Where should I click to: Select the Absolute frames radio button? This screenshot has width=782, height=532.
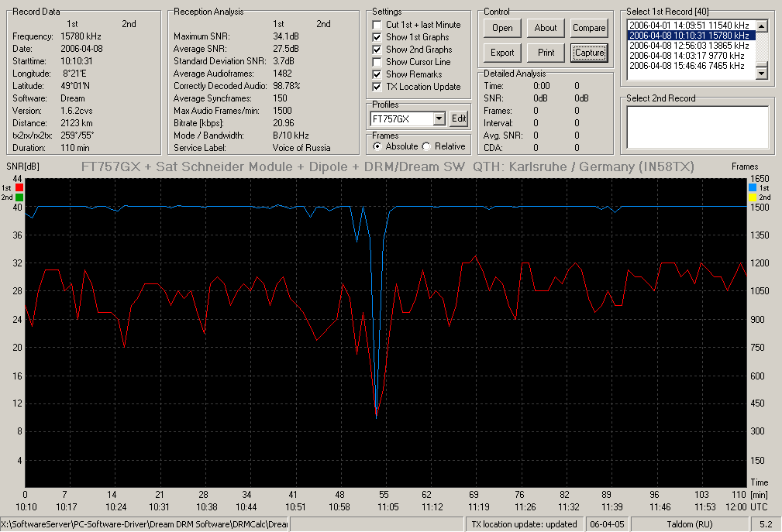(377, 146)
